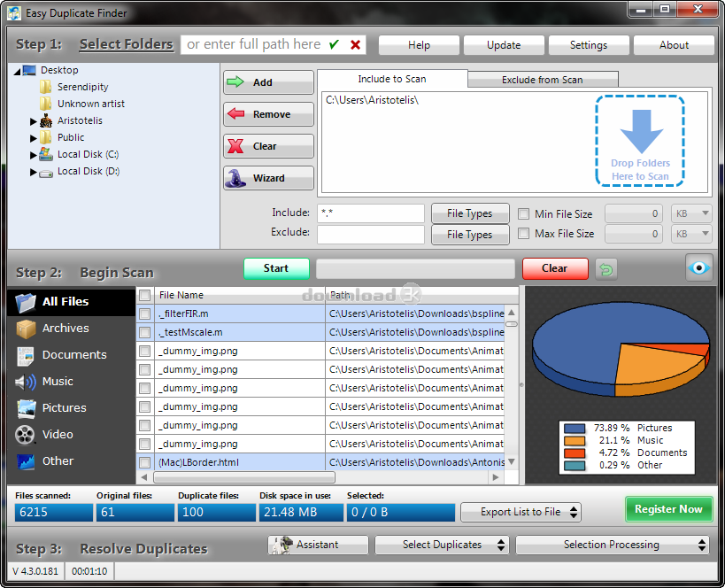Expand the Local Disk (C:) node

[x=33, y=155]
